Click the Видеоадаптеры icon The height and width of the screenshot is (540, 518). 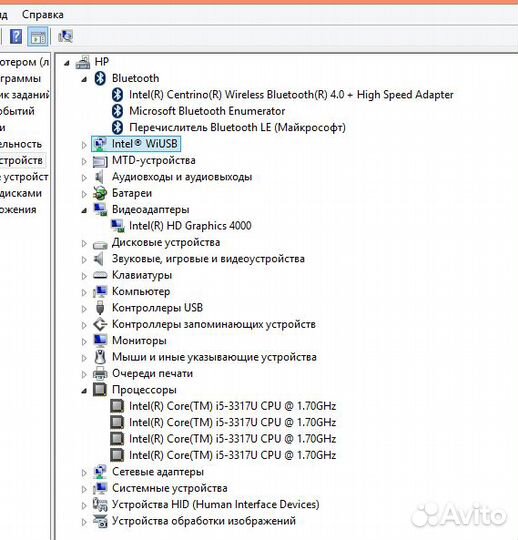pos(101,209)
